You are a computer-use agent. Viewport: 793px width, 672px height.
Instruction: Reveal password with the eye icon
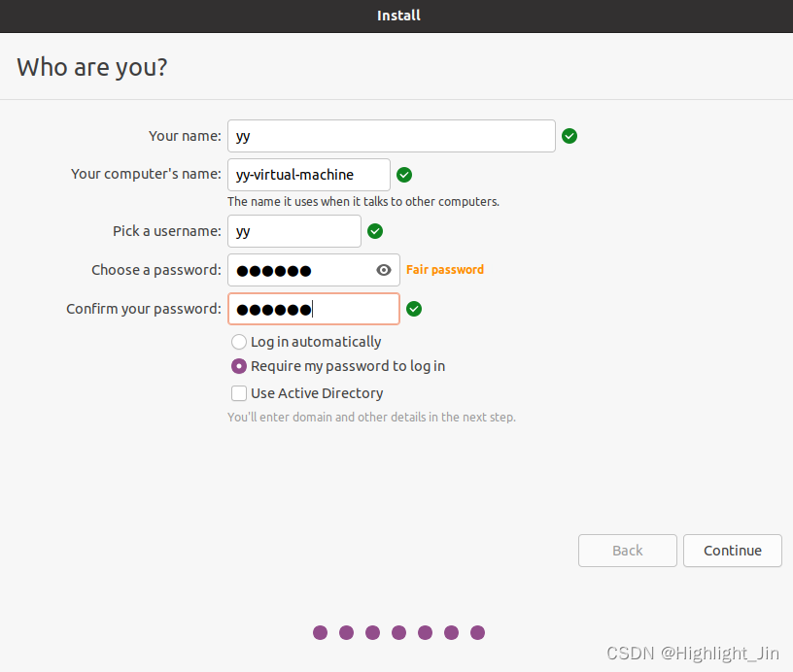click(384, 270)
